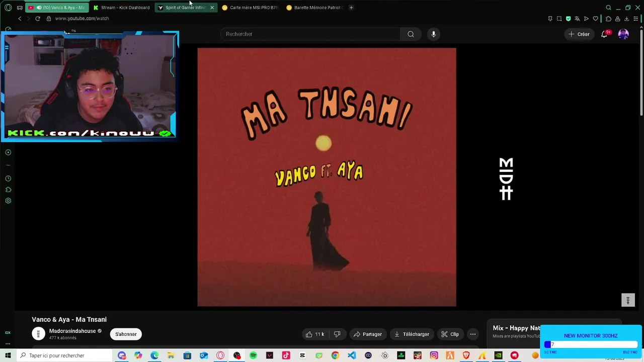The height and width of the screenshot is (362, 644).
Task: Open the Opera main menu icon
Action: point(8,8)
